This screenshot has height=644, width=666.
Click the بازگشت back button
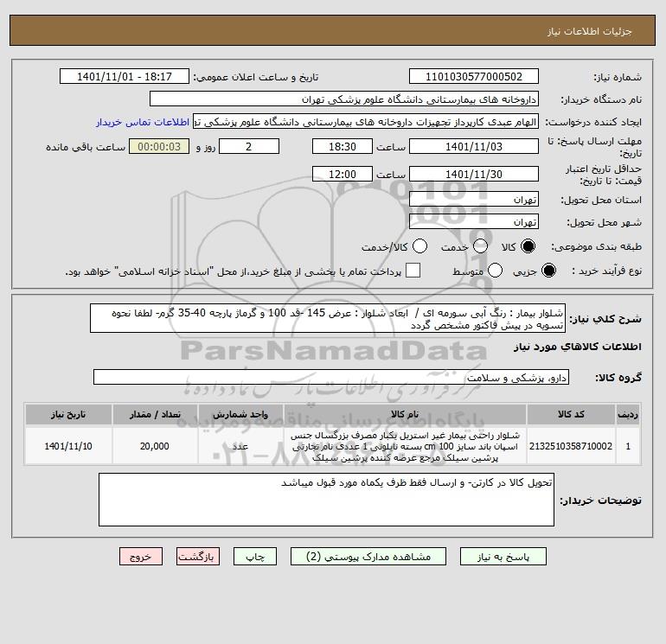(x=198, y=557)
